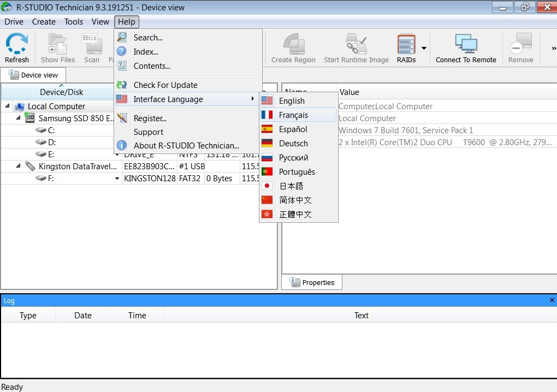The height and width of the screenshot is (392, 557).
Task: Click the Windows 7 Build 7601 value
Action: (x=406, y=130)
